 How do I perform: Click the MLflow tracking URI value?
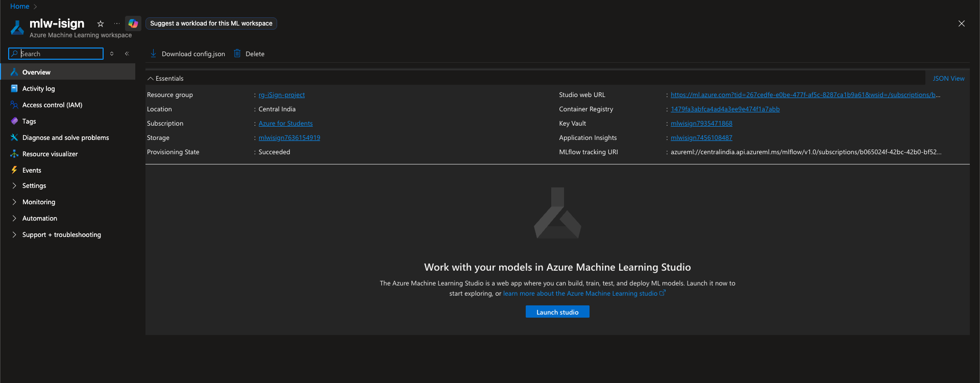[806, 152]
